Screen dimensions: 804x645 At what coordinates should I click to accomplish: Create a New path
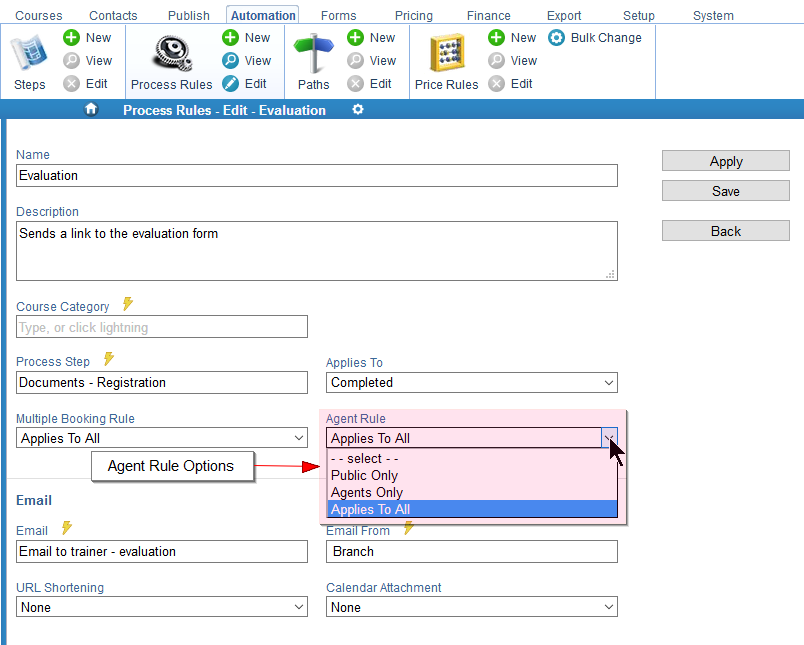[371, 37]
